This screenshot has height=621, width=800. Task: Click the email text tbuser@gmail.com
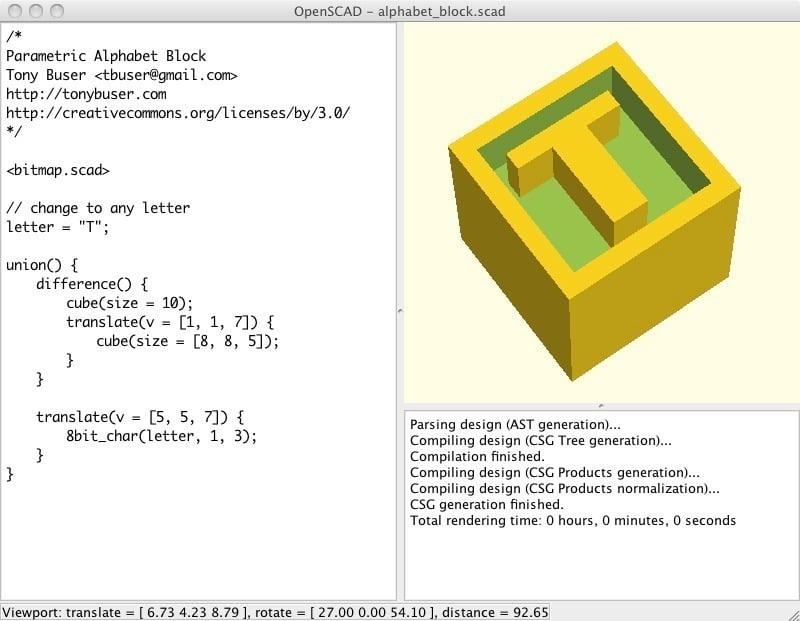(166, 75)
